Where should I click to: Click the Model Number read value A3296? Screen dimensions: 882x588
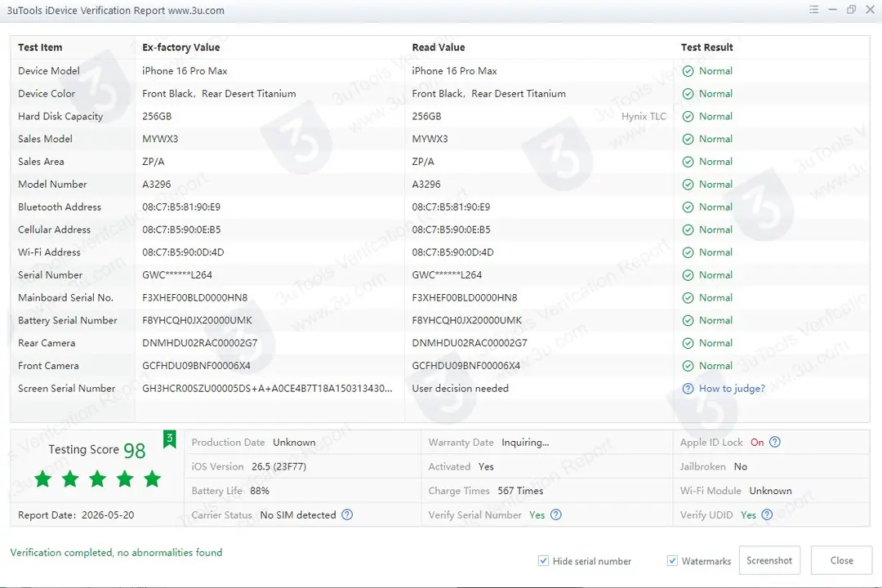pyautogui.click(x=426, y=185)
